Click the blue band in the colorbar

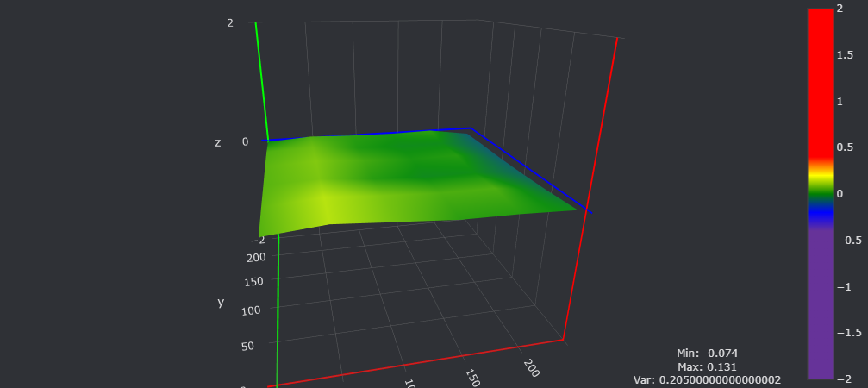820,210
